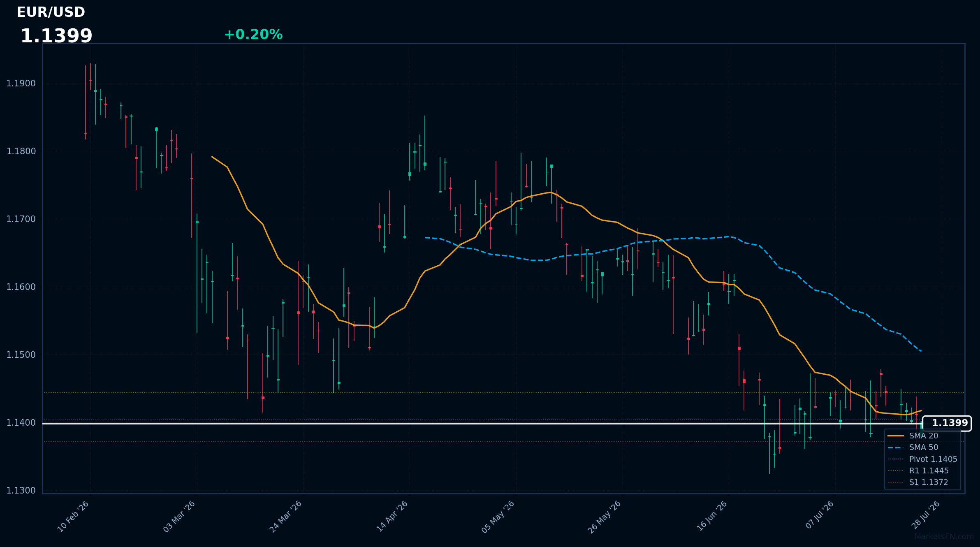Click the 1.1700 y-axis label
The image size is (980, 547).
(21, 219)
